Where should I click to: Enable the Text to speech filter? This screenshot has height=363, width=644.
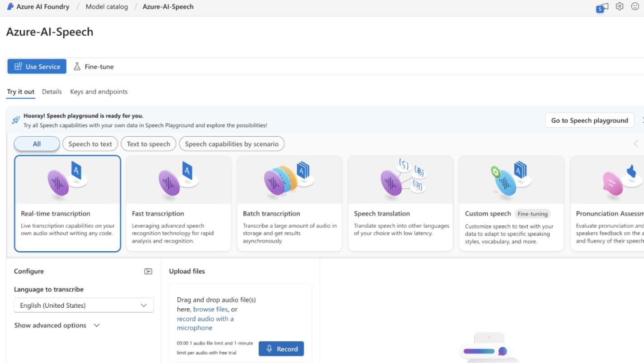coord(148,143)
